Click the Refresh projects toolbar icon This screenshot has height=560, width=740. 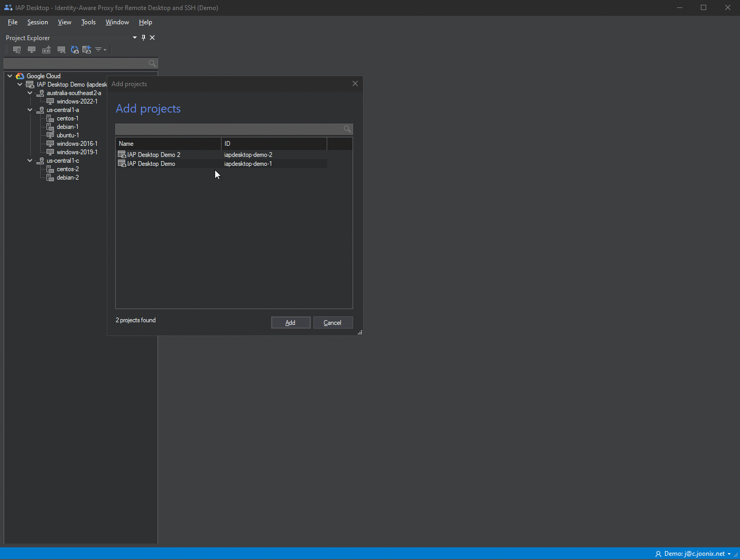(75, 50)
